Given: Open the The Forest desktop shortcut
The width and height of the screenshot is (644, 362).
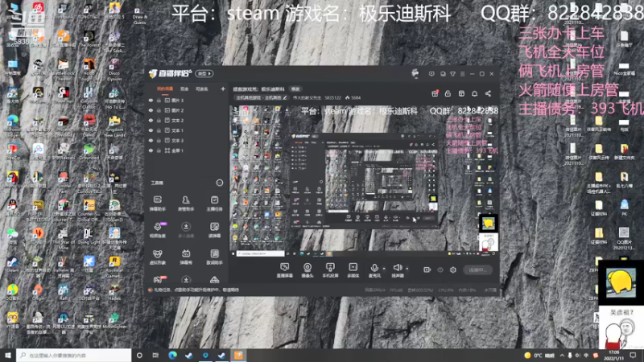Looking at the screenshot, I should [x=89, y=40].
